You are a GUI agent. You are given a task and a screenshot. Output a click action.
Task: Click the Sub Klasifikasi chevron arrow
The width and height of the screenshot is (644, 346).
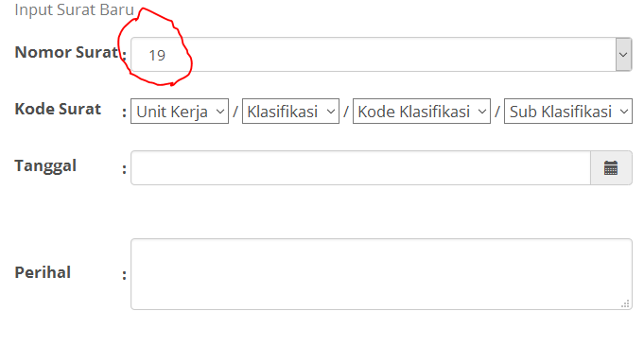pos(624,112)
